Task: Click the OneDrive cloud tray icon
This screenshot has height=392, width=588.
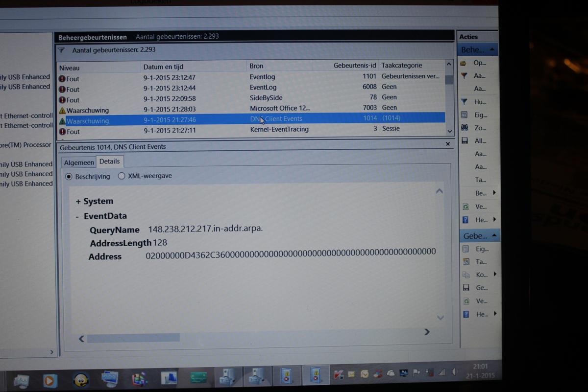Action: 391,373
